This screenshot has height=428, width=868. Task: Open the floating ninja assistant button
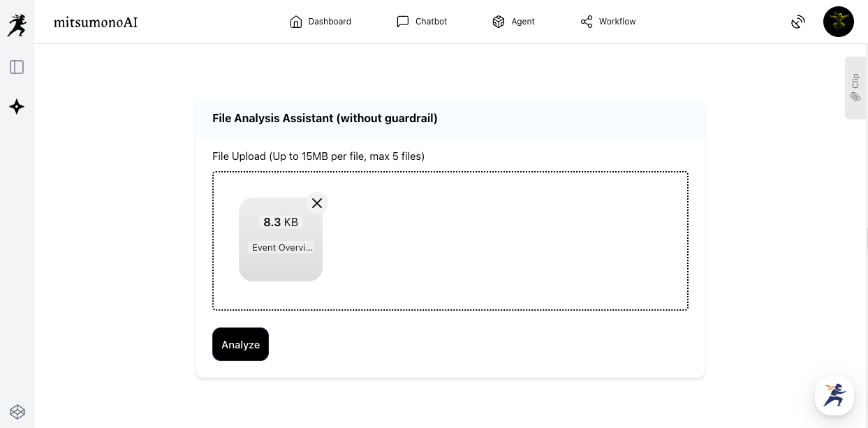point(834,396)
